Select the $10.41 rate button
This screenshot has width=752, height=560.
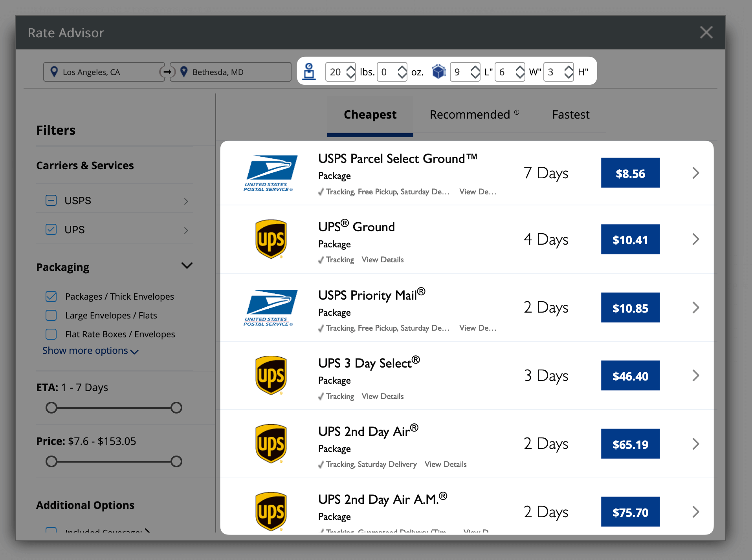tap(630, 240)
